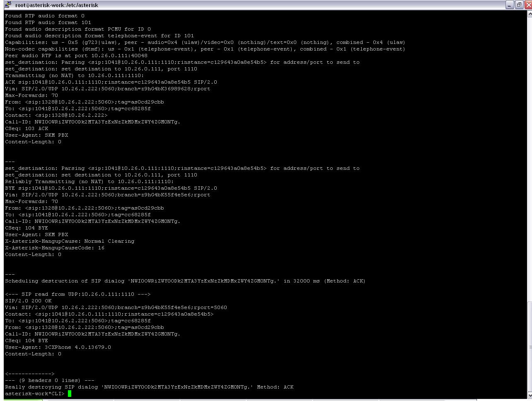
Task: Click the 'Found RTP audio format 101' line
Action: [x=48, y=22]
